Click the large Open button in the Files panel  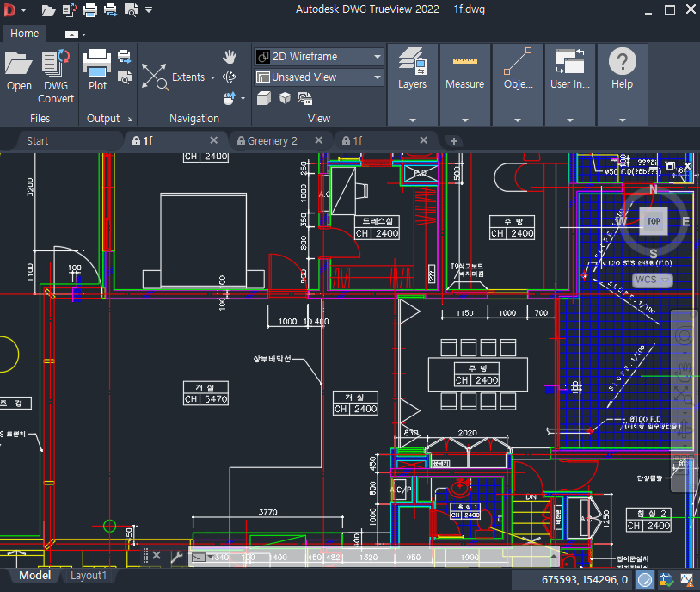point(19,72)
